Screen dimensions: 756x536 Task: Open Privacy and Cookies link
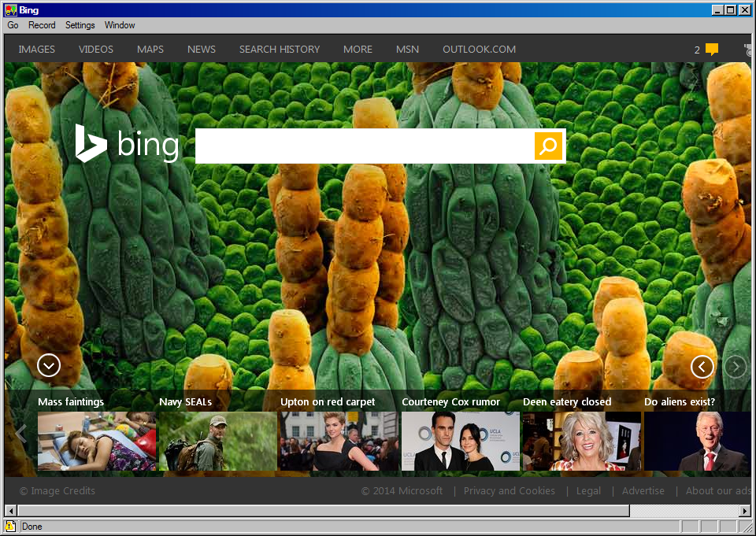click(x=509, y=491)
